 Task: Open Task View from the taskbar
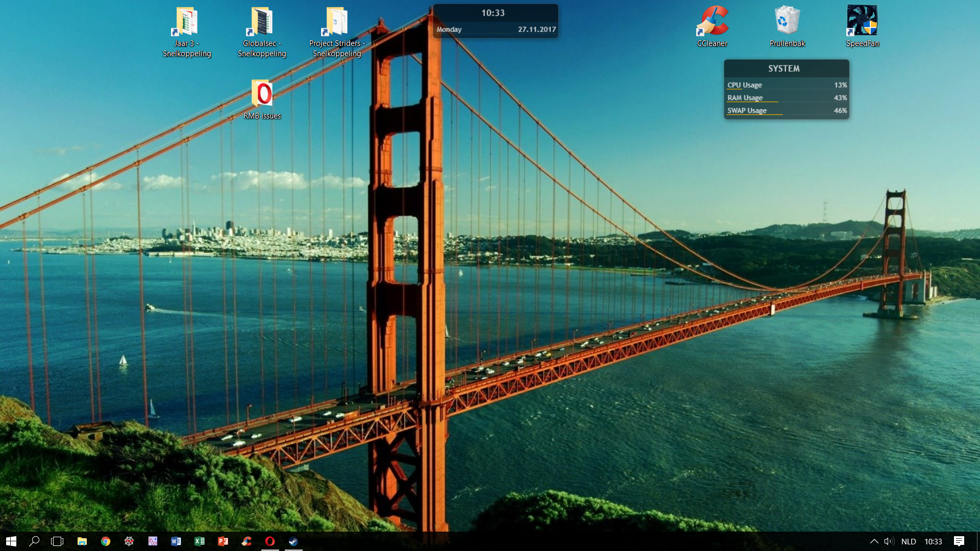click(57, 541)
